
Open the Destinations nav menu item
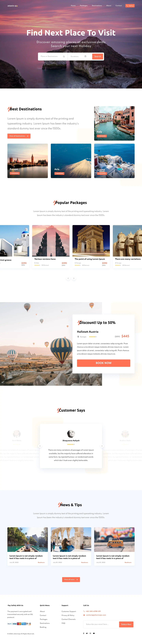97,6
